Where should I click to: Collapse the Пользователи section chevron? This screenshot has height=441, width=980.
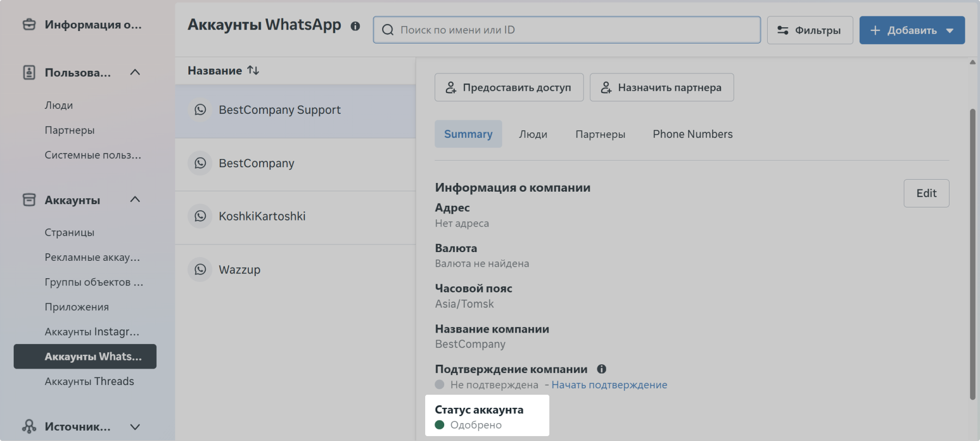[135, 72]
